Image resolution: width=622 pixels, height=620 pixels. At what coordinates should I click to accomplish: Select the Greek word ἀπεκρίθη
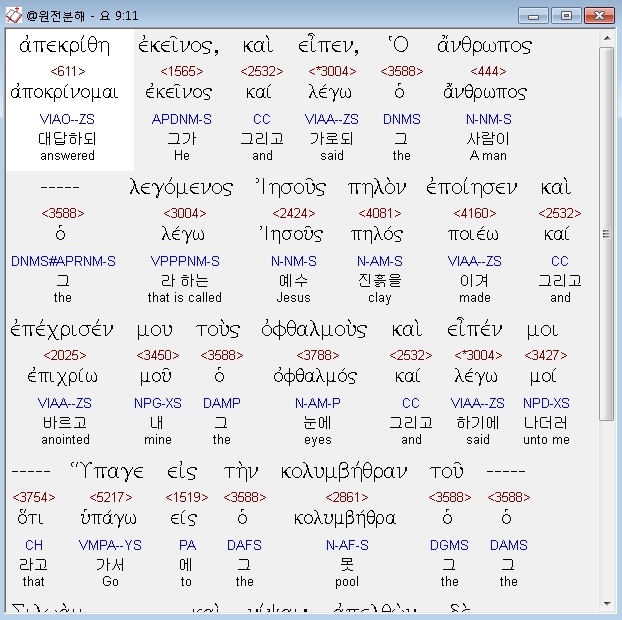click(65, 46)
